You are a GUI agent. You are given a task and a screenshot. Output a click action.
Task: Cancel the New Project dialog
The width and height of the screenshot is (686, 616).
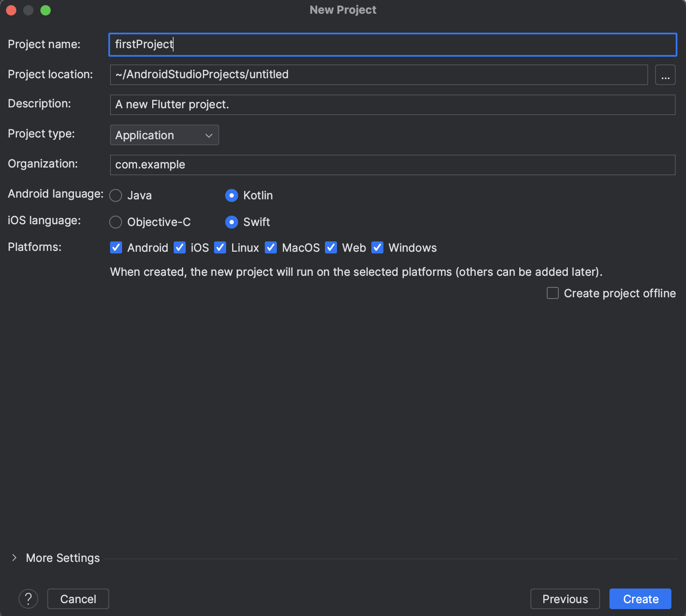click(78, 599)
